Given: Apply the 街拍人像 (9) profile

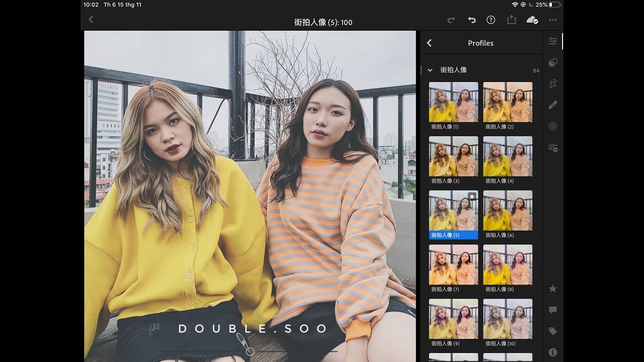Looking at the screenshot, I should pos(453,323).
